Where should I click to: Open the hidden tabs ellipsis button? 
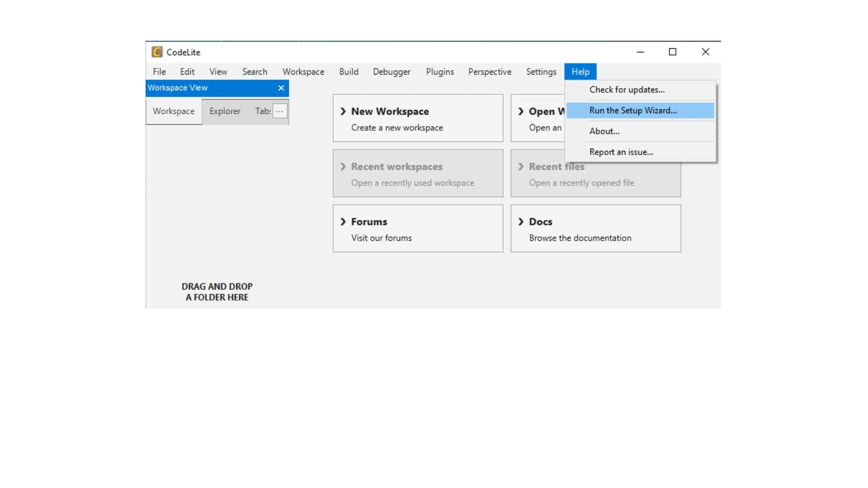[x=280, y=111]
